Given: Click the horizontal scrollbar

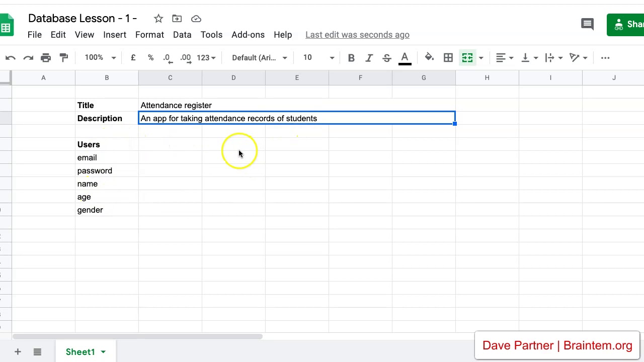Looking at the screenshot, I should pyautogui.click(x=137, y=336).
